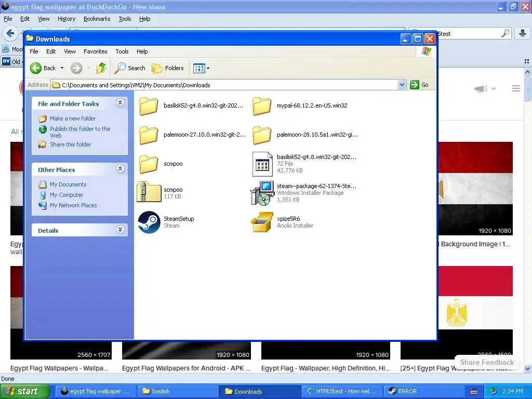Screen dimensions: 532x399
Task: Open the DuckDuckGo hamburger menu
Action: click(x=516, y=88)
